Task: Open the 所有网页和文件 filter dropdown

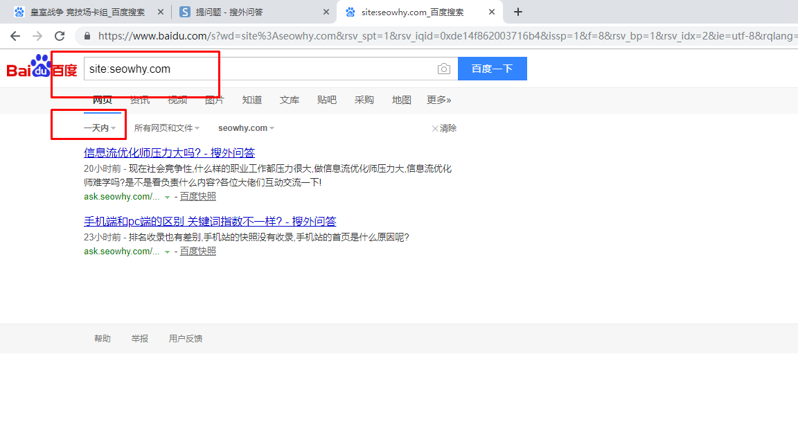Action: (166, 128)
